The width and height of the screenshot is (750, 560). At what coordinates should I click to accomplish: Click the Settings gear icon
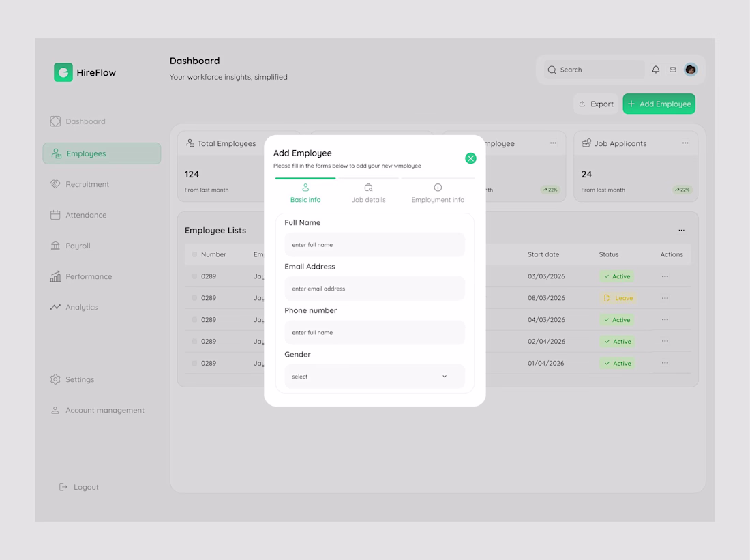pos(55,379)
